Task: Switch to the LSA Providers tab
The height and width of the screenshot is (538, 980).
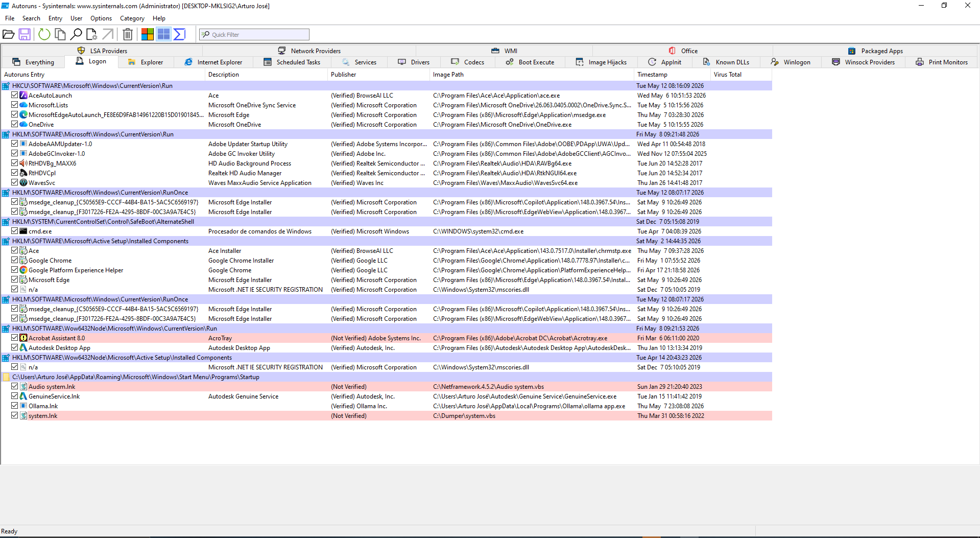Action: 102,51
